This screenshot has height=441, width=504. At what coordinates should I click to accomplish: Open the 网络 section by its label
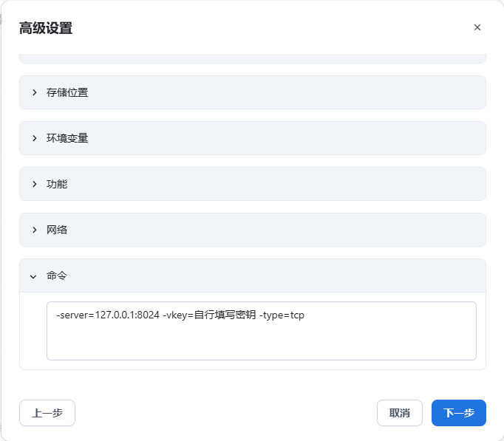57,230
